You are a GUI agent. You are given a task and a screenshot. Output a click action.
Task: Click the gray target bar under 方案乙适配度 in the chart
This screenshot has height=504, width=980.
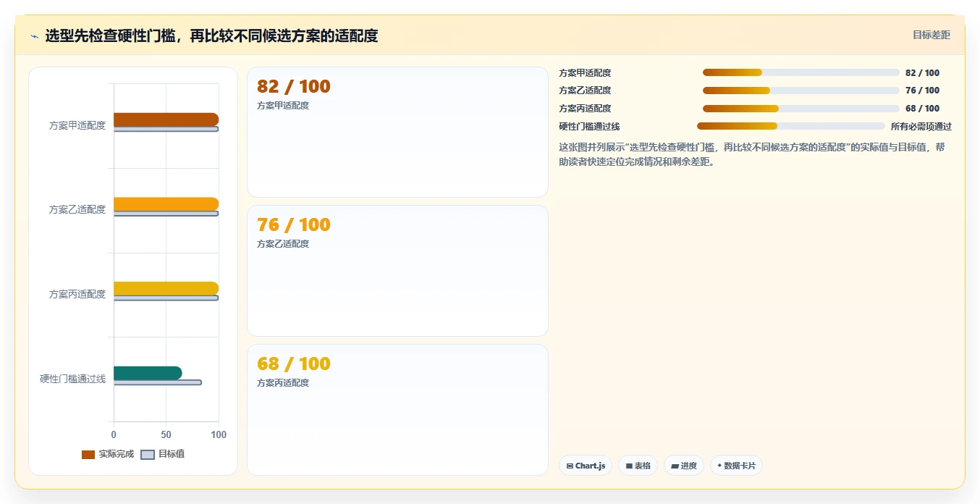(x=166, y=214)
